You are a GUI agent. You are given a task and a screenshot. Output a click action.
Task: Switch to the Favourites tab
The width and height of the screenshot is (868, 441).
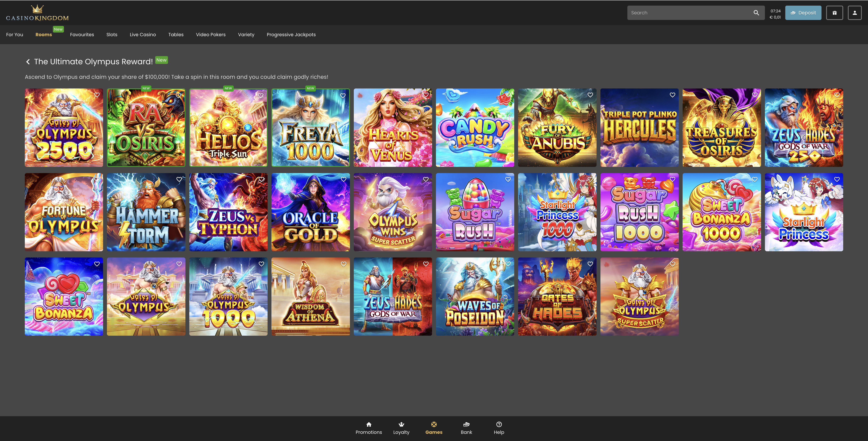[82, 35]
